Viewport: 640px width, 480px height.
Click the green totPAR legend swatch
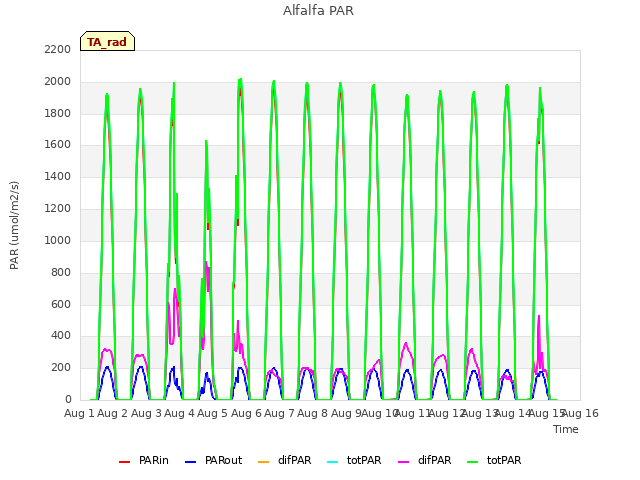point(472,462)
